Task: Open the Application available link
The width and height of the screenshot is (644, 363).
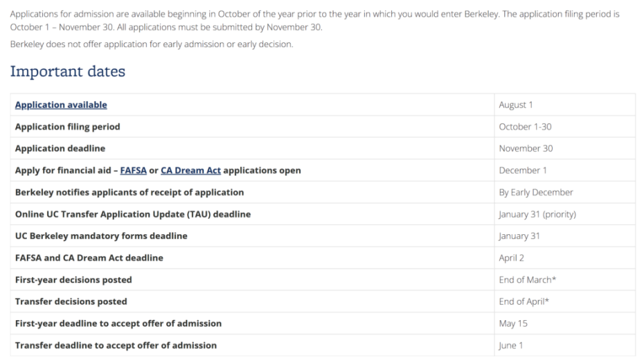Action: tap(61, 105)
